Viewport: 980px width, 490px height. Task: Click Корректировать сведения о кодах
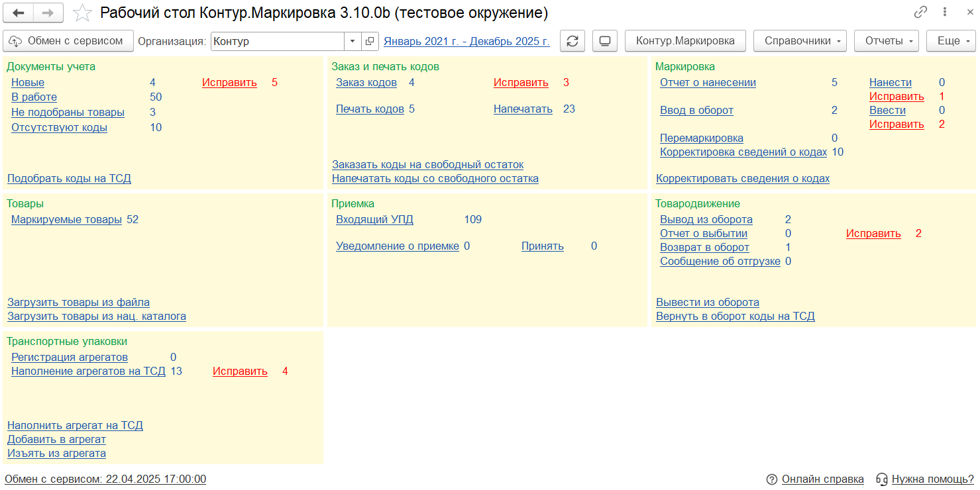pos(743,178)
